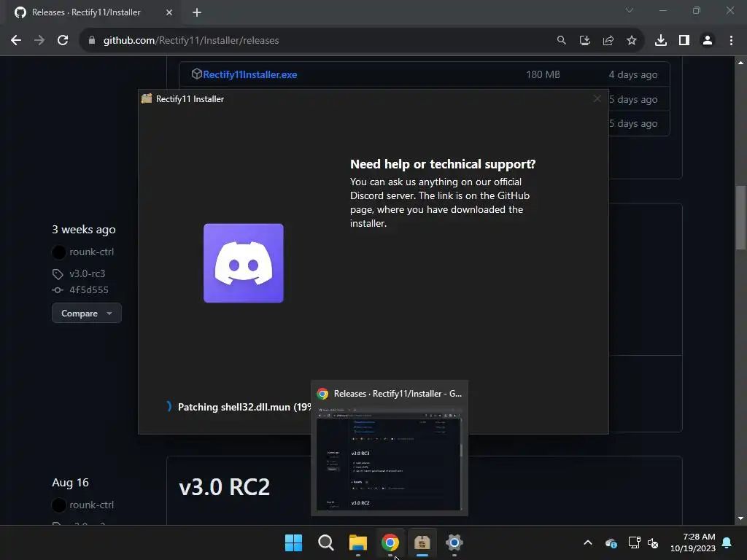Click the package icon beside Rectify11Installer.exe
The image size is (747, 560).
[x=197, y=74]
